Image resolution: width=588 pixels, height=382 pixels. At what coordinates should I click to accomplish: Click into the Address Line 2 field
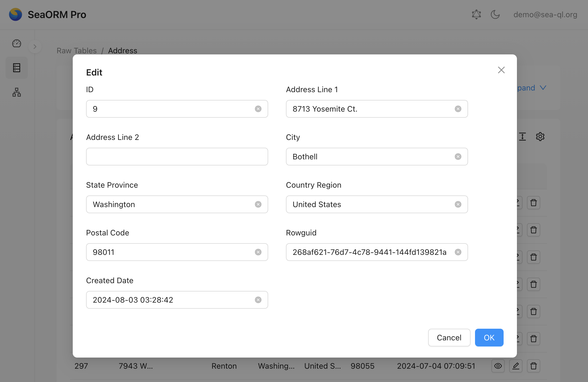pos(177,157)
